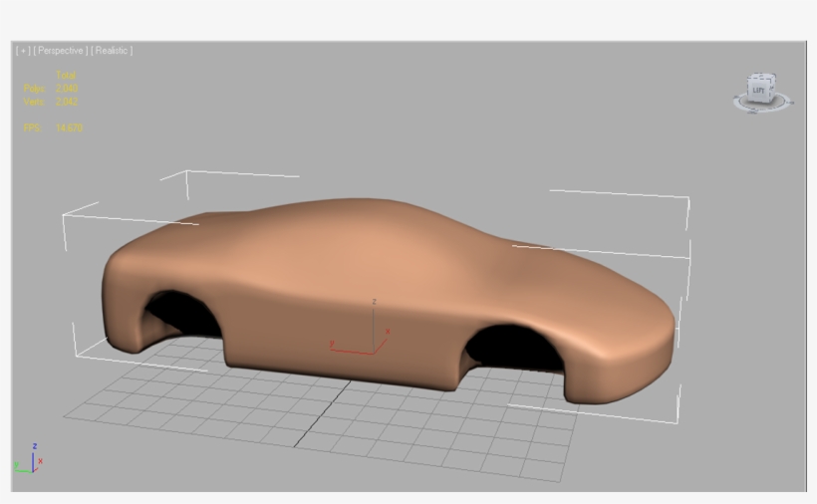Image resolution: width=817 pixels, height=504 pixels.
Task: Click the Verts count value 2,042
Action: point(67,102)
